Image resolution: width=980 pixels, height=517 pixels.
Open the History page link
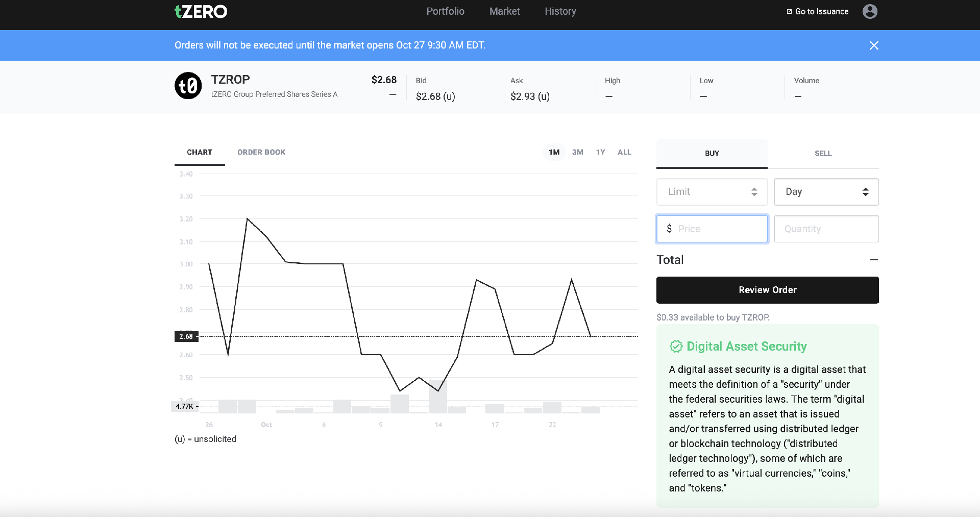(560, 11)
